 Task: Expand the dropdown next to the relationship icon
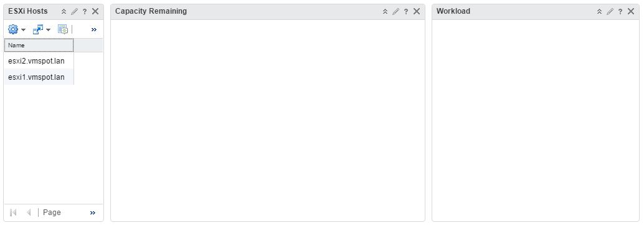(x=49, y=30)
